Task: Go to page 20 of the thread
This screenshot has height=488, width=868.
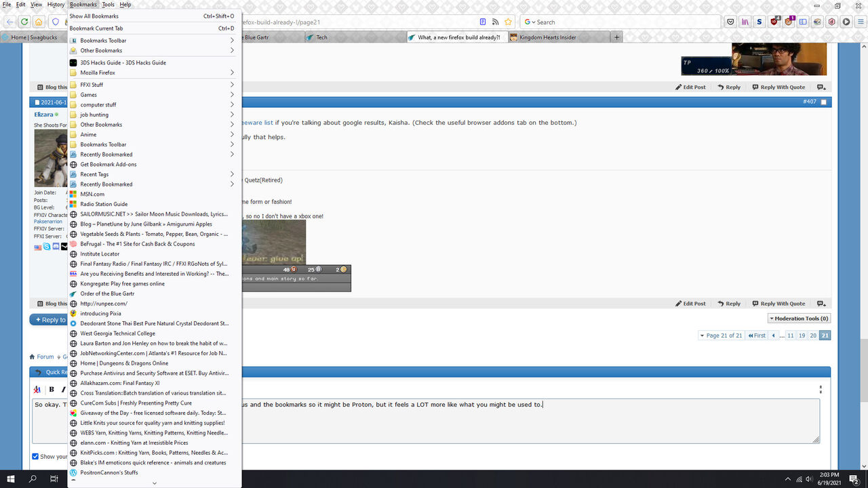Action: [813, 335]
